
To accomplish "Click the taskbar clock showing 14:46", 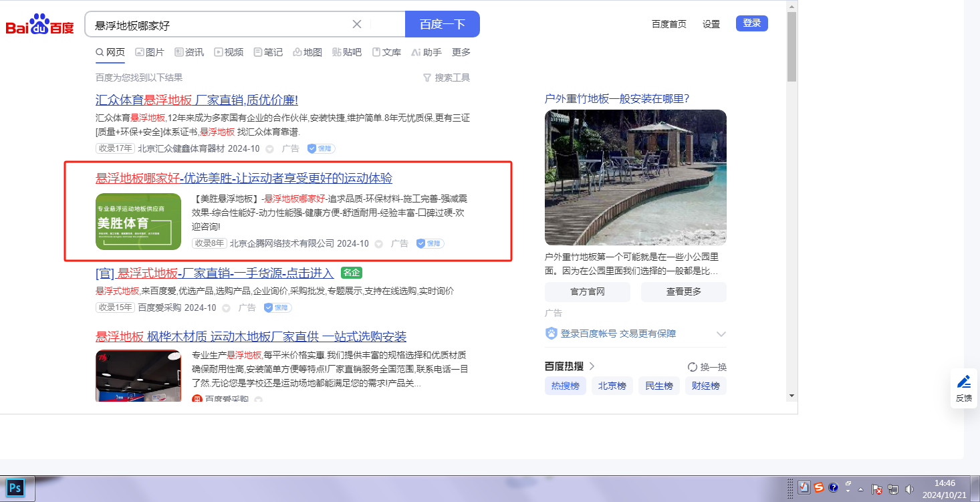I will (x=945, y=489).
